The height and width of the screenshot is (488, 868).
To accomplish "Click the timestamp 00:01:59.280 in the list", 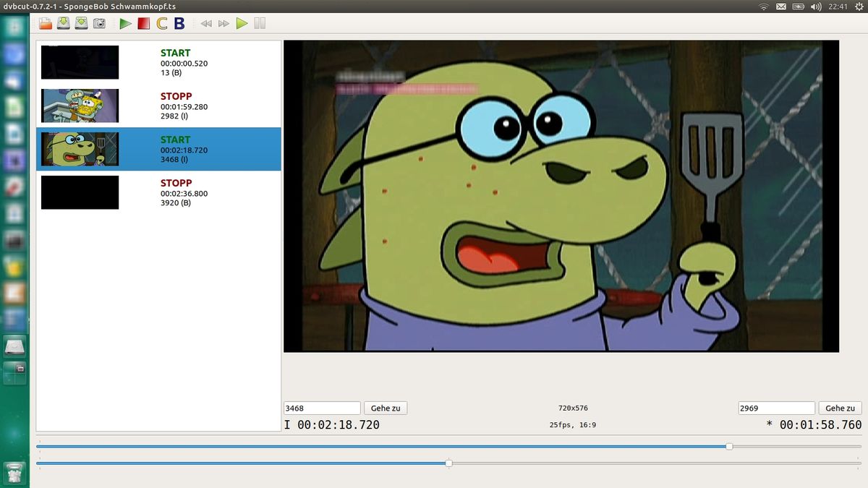I will 184,107.
